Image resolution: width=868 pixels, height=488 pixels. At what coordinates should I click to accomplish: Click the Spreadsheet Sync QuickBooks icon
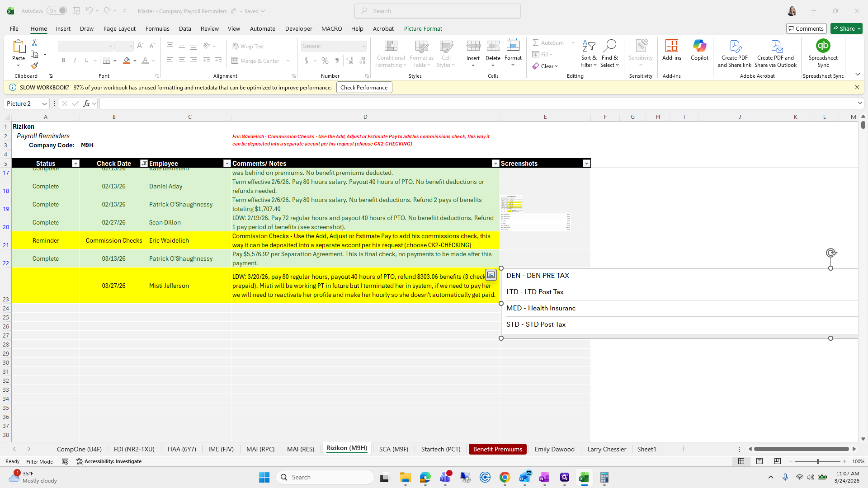pyautogui.click(x=823, y=46)
